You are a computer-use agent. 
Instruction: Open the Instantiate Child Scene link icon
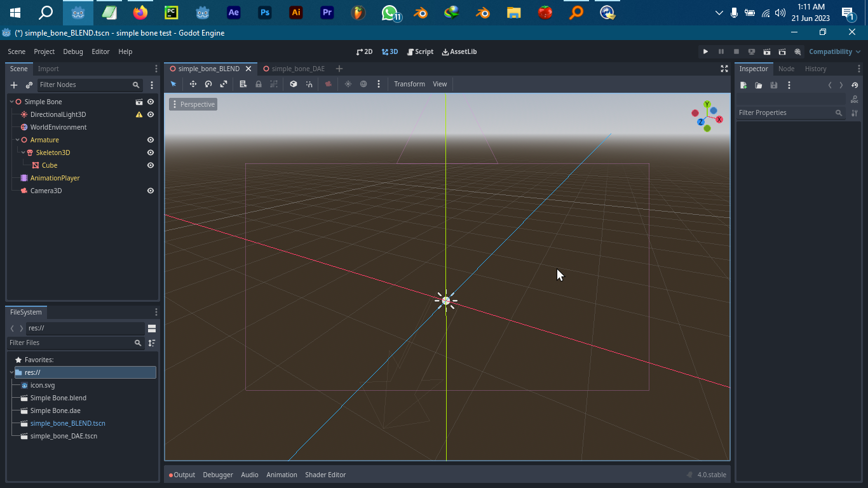[29, 85]
